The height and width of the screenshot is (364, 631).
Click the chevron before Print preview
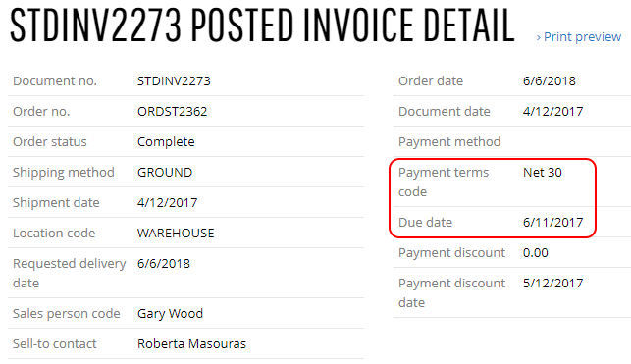click(539, 38)
